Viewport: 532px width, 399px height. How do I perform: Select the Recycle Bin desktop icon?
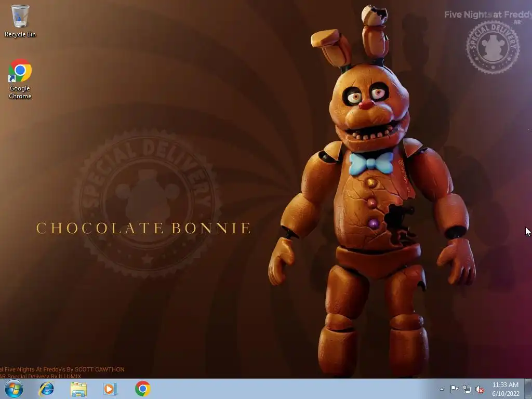20,21
